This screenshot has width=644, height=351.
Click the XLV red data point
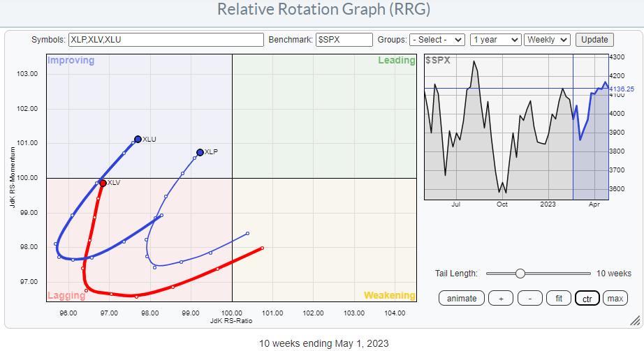point(103,183)
